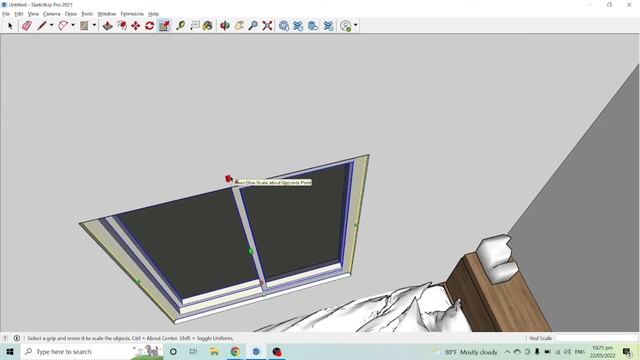The height and width of the screenshot is (360, 640).
Task: Open Cortana circle icon on taskbar
Action: 173,351
